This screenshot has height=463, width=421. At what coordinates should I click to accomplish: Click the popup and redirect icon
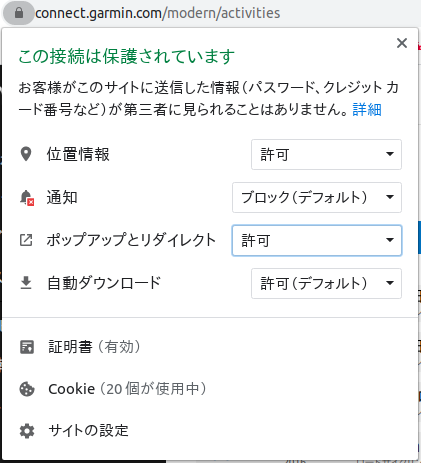point(26,240)
